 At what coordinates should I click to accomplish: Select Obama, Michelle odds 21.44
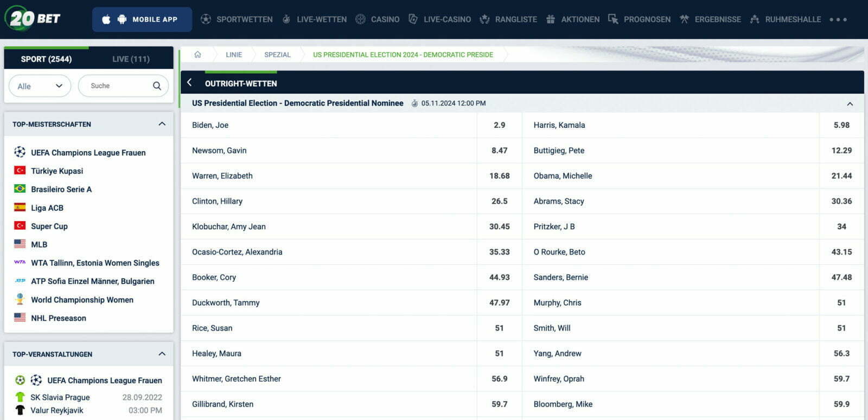(x=841, y=176)
